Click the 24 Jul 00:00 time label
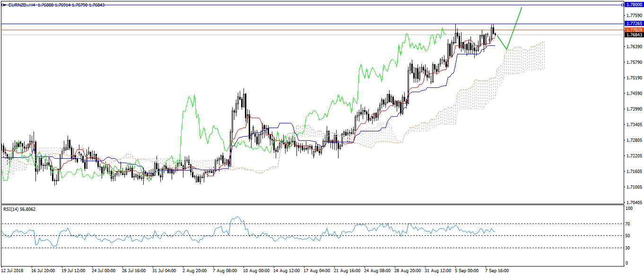Viewport: 644px width, 276px height. [104, 271]
